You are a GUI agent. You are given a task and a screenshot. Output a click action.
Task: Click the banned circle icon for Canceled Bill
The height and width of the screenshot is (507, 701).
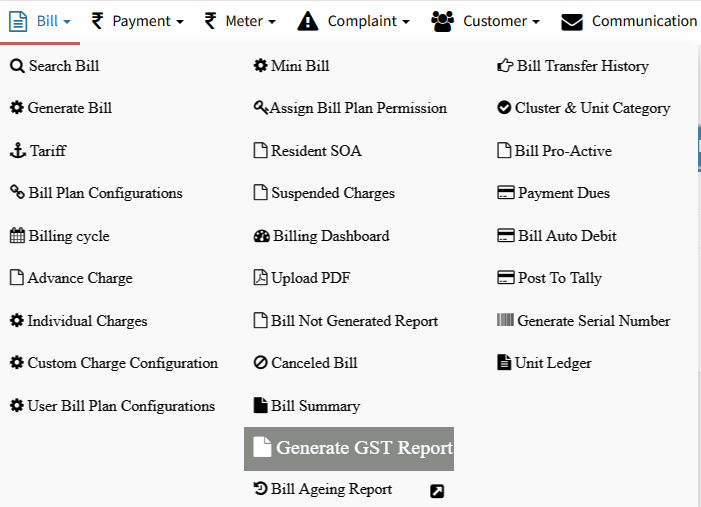point(260,362)
